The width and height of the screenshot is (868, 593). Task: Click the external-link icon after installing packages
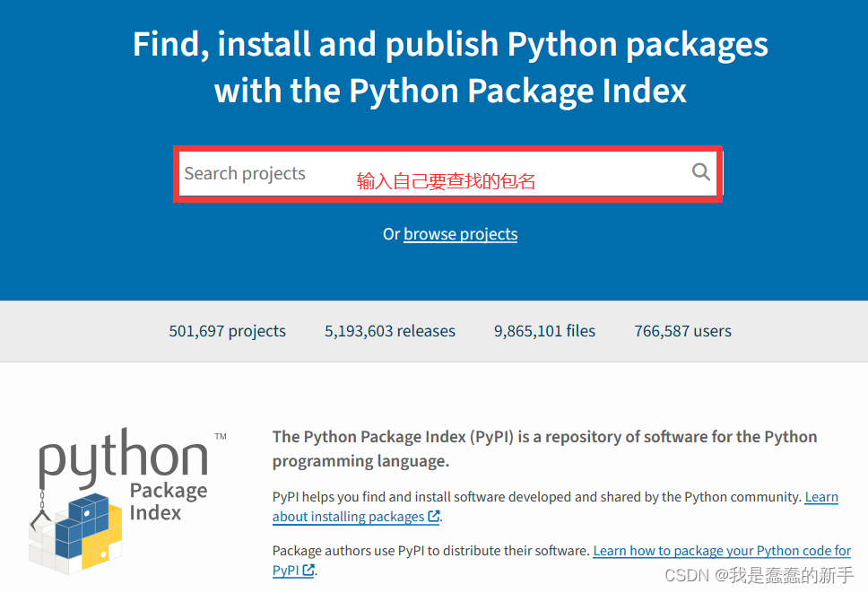point(434,517)
